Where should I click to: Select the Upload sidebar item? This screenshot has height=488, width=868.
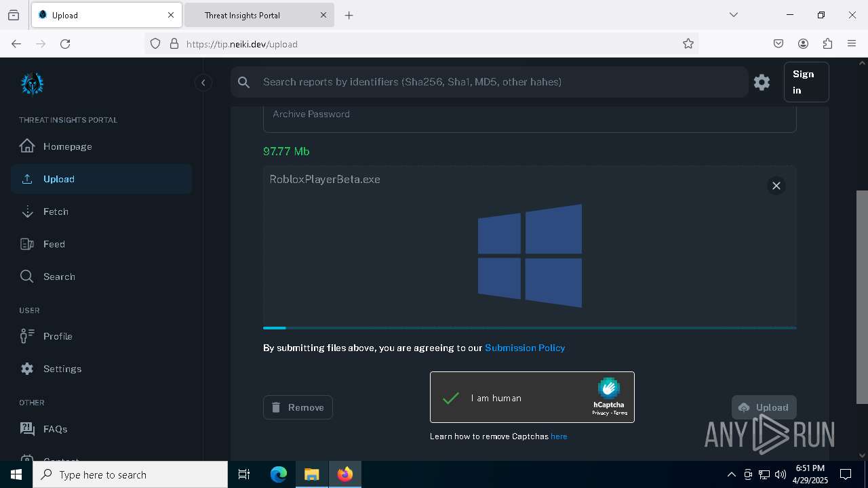point(101,179)
